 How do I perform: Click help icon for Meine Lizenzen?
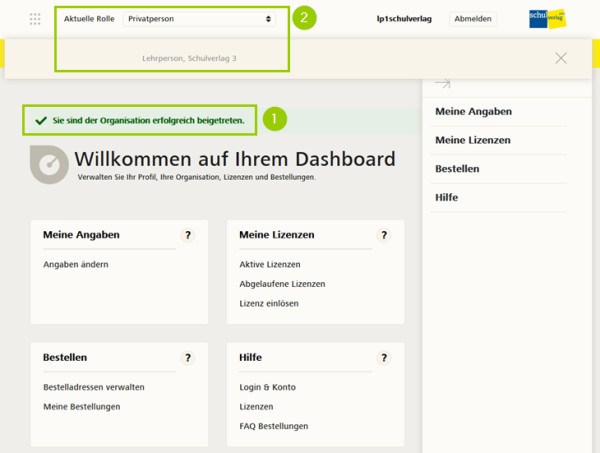point(383,235)
